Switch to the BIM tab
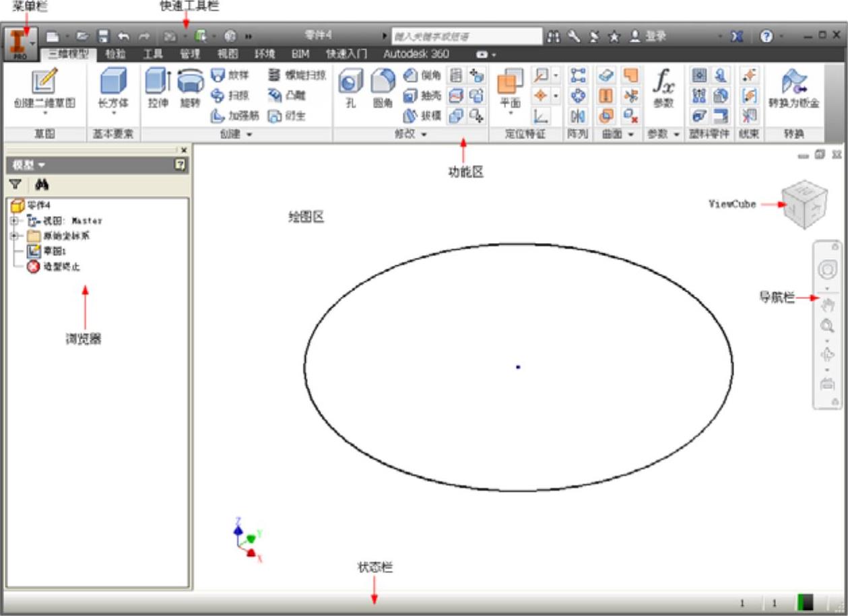 300,54
